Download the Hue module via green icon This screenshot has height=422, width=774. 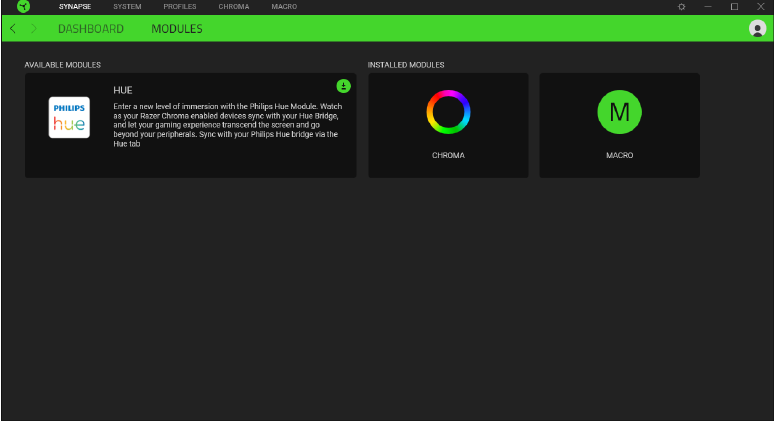(344, 86)
